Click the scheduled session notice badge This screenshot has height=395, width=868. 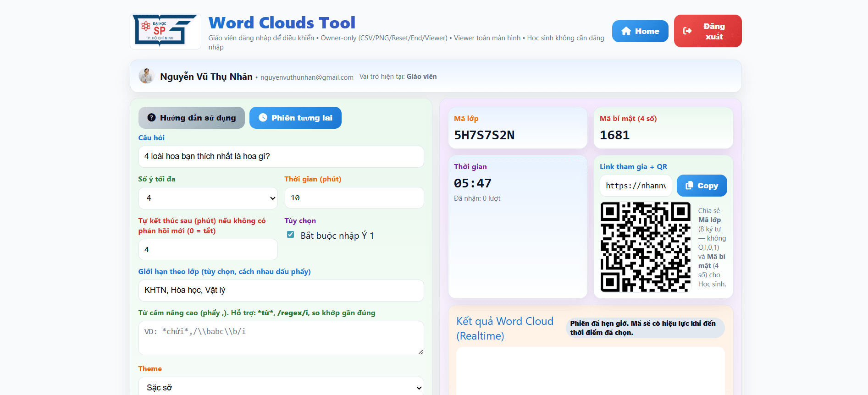pyautogui.click(x=646, y=328)
